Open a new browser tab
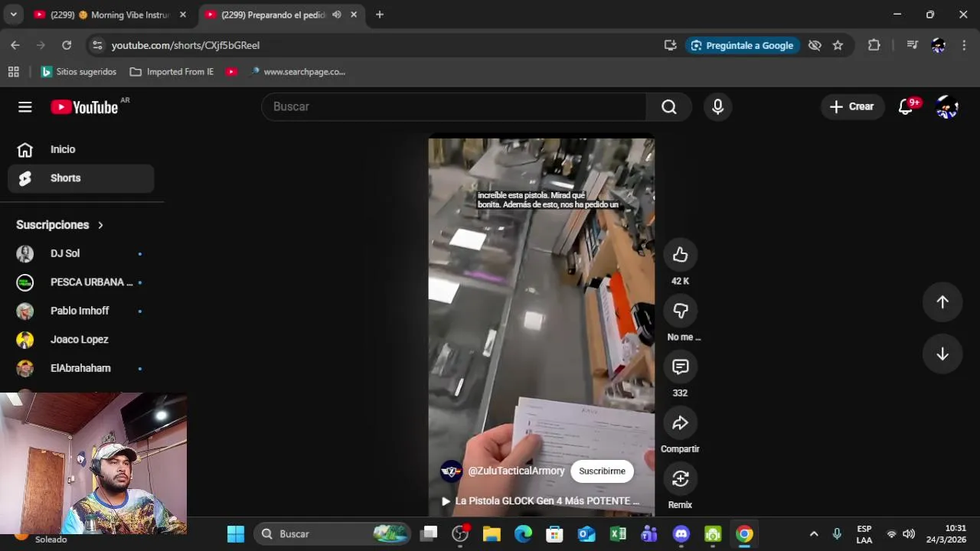Screen dimensions: 980x551 [x=380, y=15]
